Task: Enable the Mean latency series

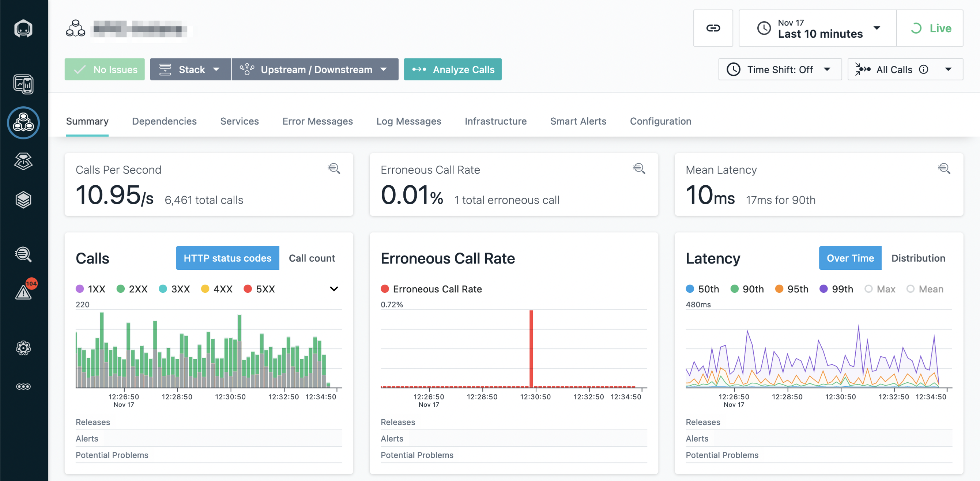Action: [925, 289]
